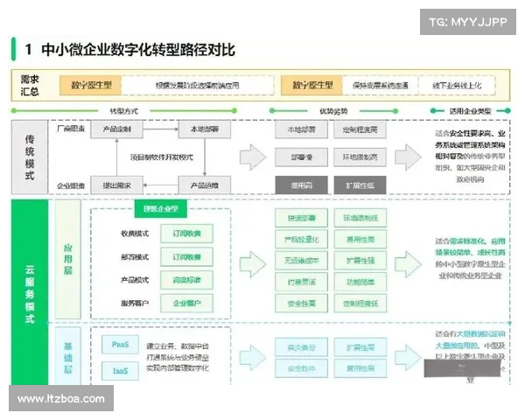Select the 付费灵活 box
Screen dimensions: 525x420
click(301, 282)
